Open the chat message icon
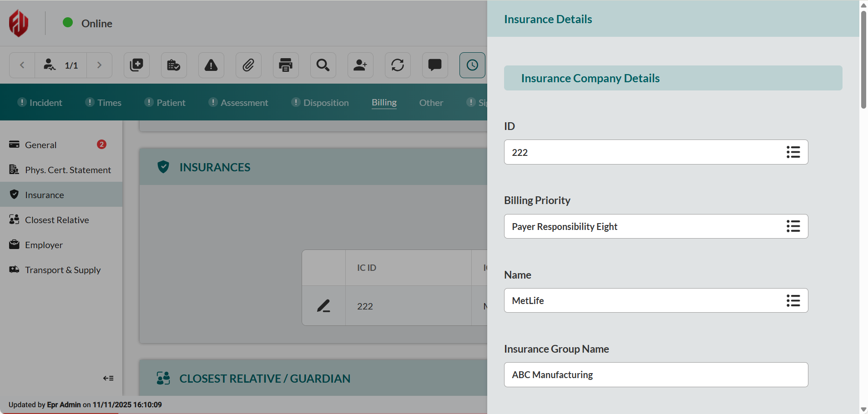Screen dimensions: 868x414 click(x=435, y=65)
